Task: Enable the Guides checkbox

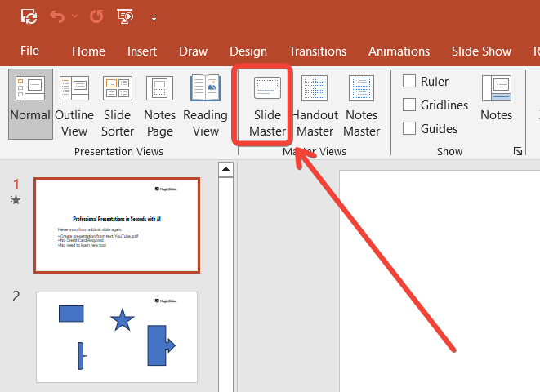Action: tap(410, 128)
